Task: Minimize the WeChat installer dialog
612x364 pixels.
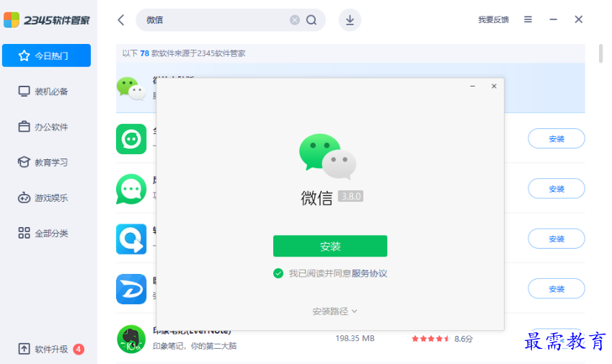Action: [472, 86]
